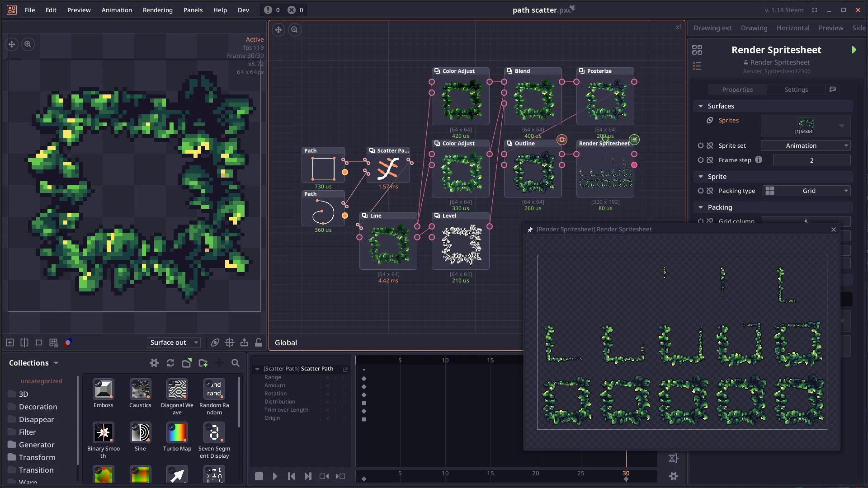
Task: Create a new collection folder
Action: pos(203,363)
